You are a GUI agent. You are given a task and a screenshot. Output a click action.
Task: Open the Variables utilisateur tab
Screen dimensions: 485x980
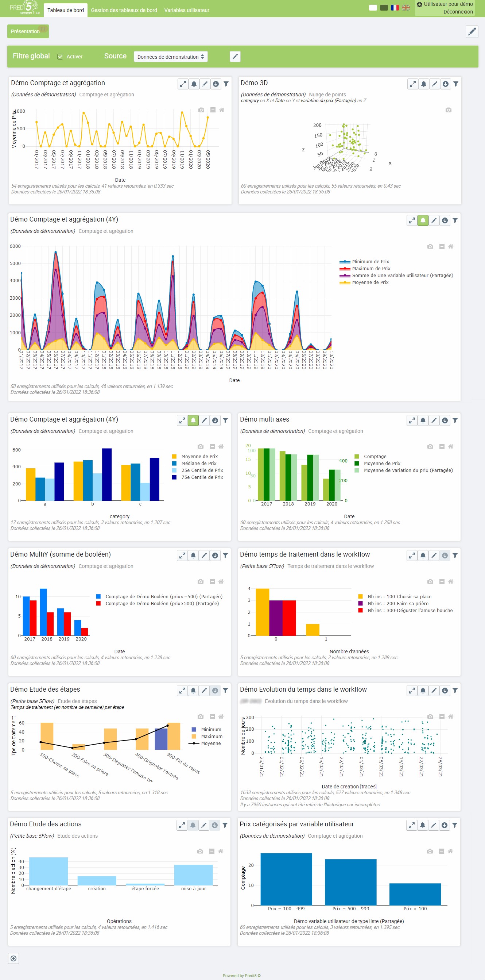pyautogui.click(x=187, y=10)
